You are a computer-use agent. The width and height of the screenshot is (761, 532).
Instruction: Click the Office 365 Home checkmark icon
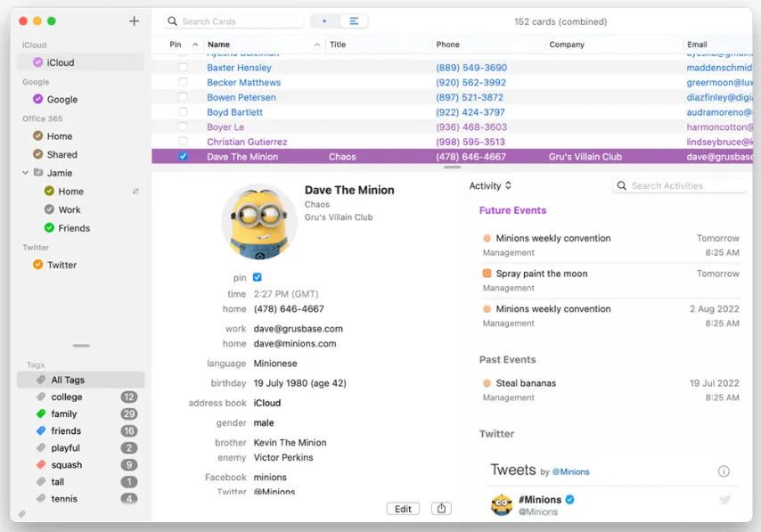tap(37, 136)
